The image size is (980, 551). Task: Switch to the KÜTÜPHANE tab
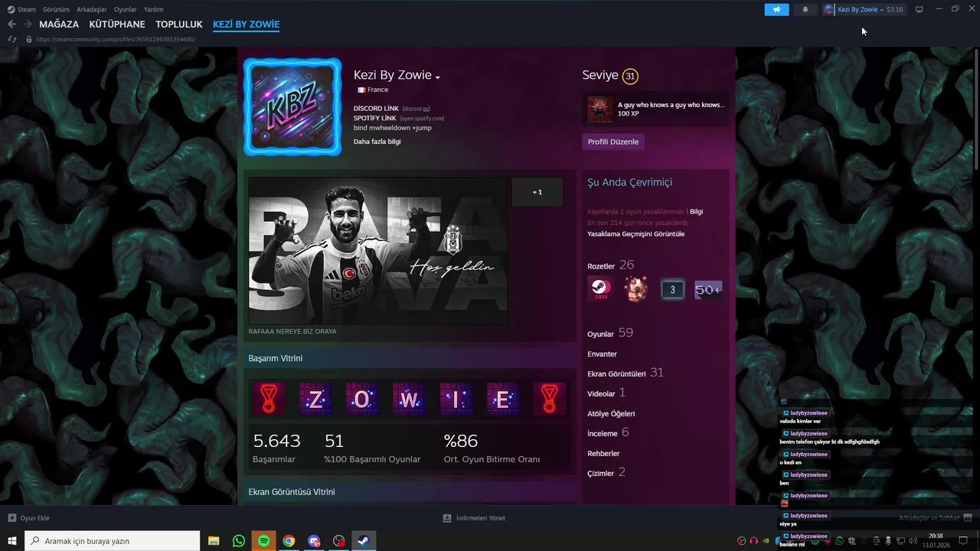pyautogui.click(x=117, y=24)
